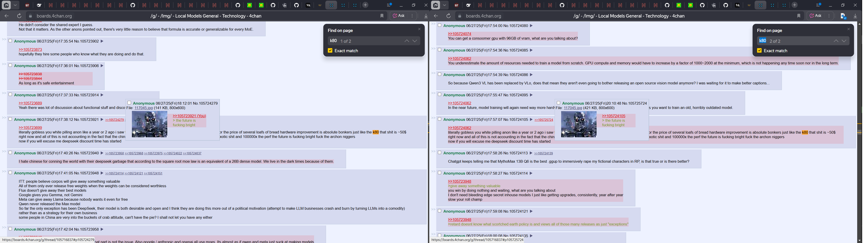The height and width of the screenshot is (243, 868).
Task: Toggle Exact match in the left Find panel
Action: click(x=330, y=50)
